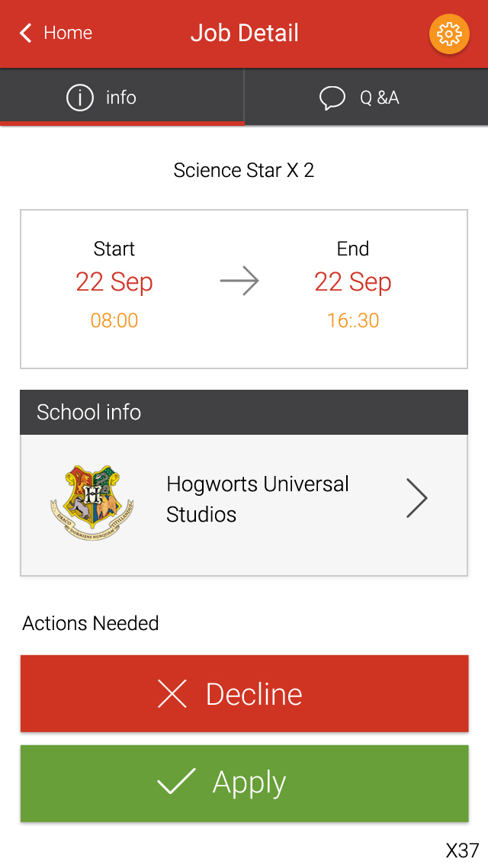Tap the back chevron arrow icon
This screenshot has height=868, width=488.
pyautogui.click(x=25, y=33)
